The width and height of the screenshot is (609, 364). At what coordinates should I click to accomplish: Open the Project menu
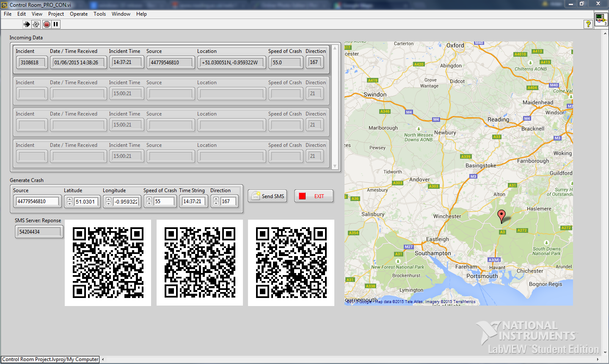pyautogui.click(x=56, y=14)
